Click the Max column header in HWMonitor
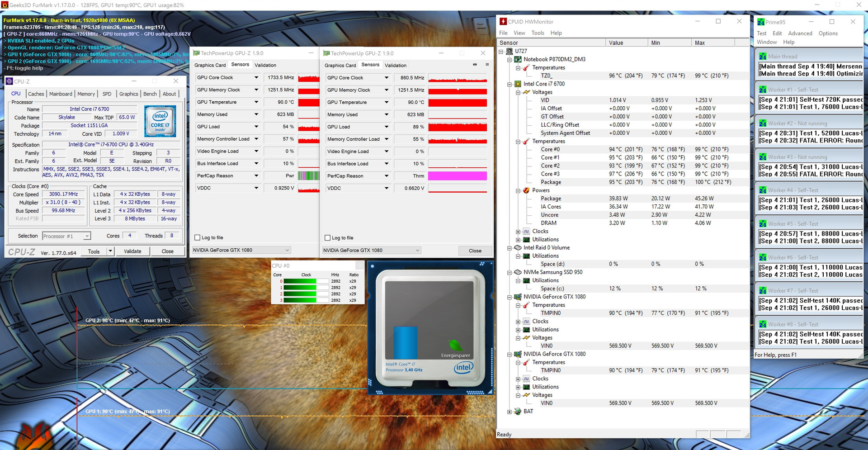Screen dimensions: 868x450 click(x=713, y=43)
